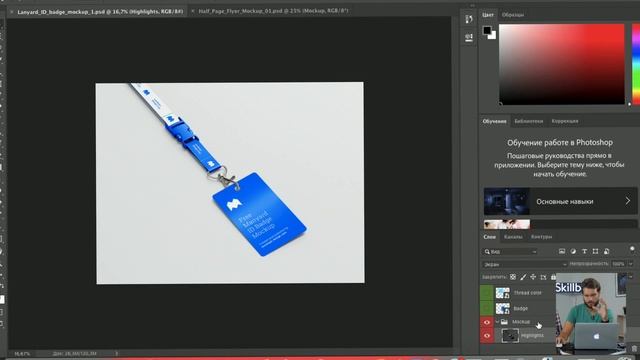Screen dimensions: 640x360
Task: Toggle the layer filtering on/off switch
Action: pos(632,249)
